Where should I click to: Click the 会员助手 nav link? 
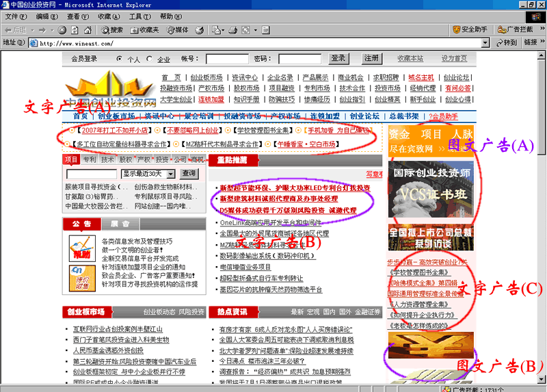tap(443, 116)
